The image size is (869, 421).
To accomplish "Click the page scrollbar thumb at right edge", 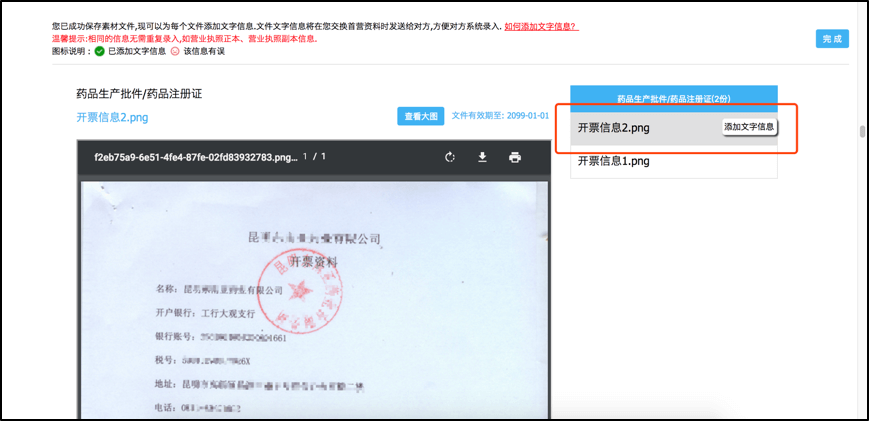I will (x=862, y=131).
